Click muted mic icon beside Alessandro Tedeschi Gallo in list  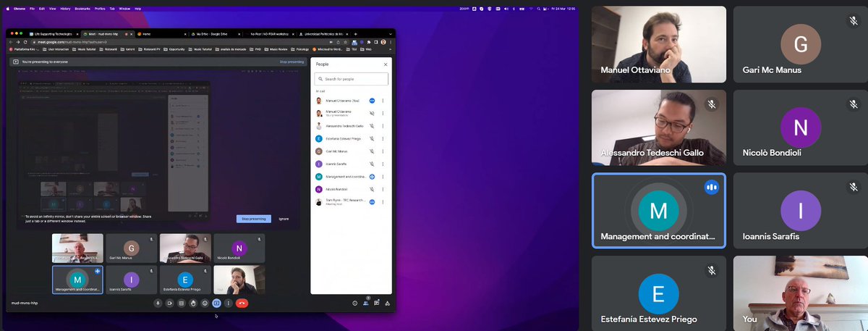pyautogui.click(x=372, y=126)
